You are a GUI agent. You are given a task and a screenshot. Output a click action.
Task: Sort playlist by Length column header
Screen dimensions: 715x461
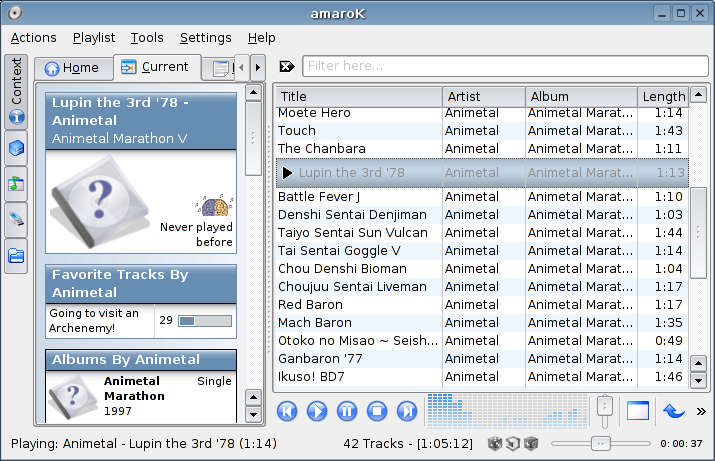coord(663,97)
